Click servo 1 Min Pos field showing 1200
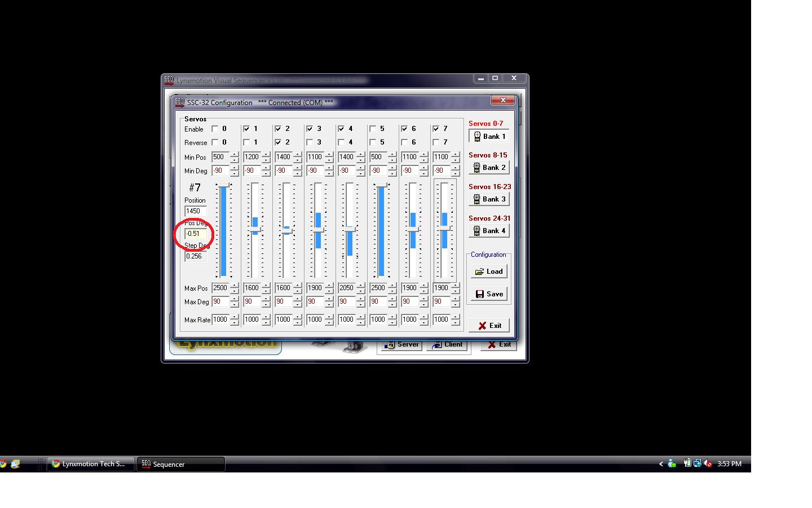The height and width of the screenshot is (508, 812). pos(252,157)
